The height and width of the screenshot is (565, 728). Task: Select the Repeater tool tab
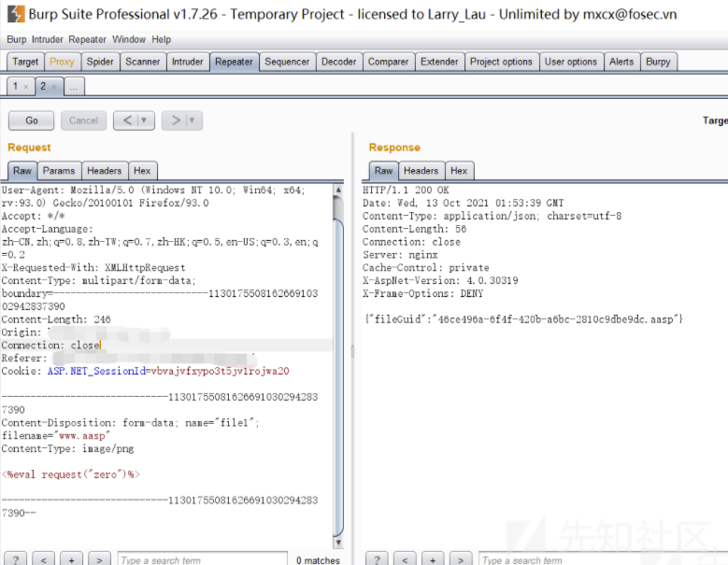[x=234, y=62]
